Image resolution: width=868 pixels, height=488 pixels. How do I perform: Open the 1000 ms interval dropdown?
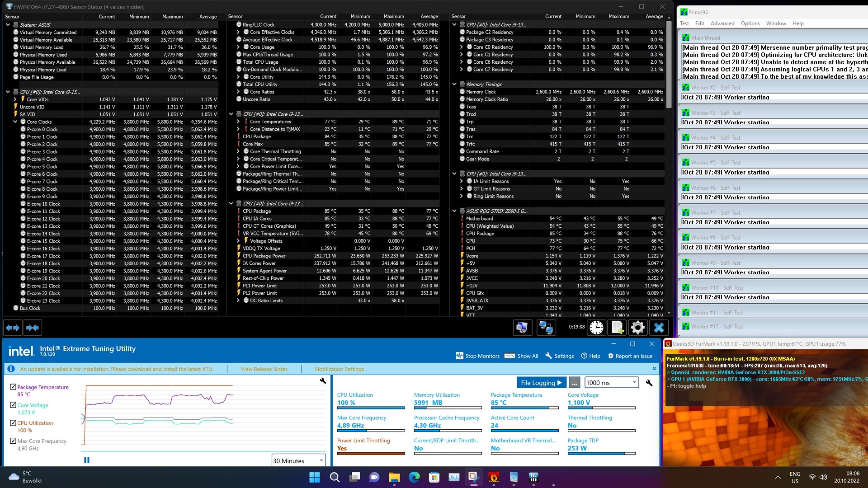[611, 383]
